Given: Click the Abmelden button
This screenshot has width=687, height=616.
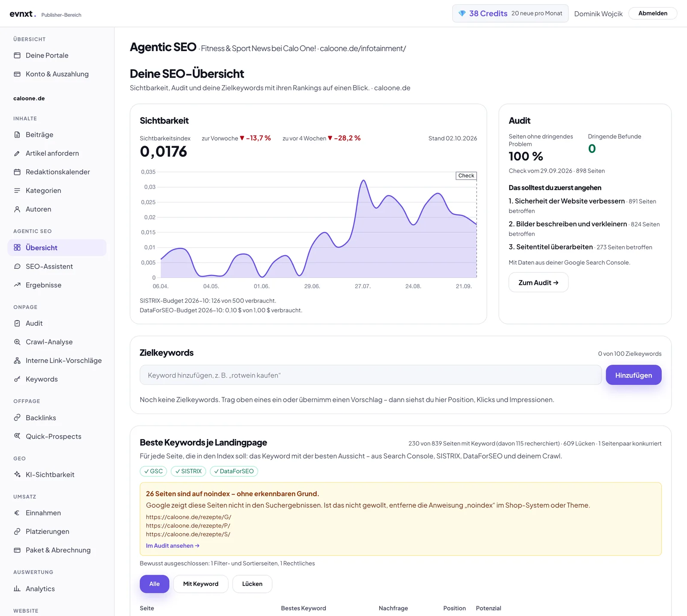Looking at the screenshot, I should tap(653, 13).
